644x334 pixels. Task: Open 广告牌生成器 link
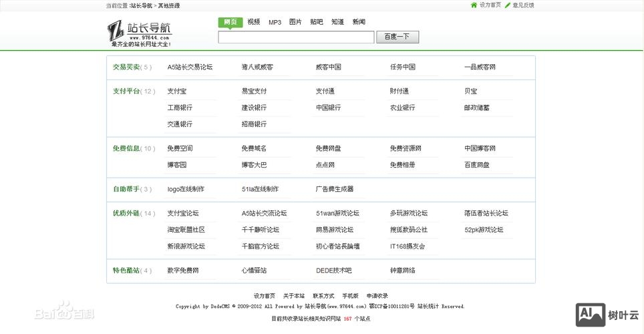click(335, 189)
